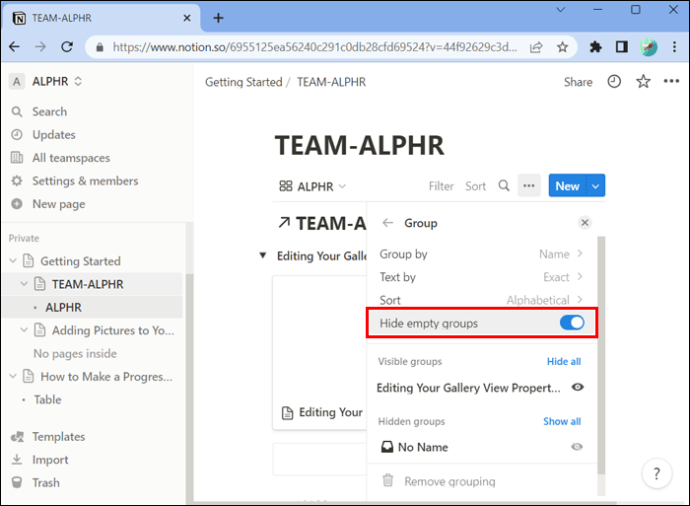Close the Group settings panel
The image size is (690, 506).
[x=584, y=223]
